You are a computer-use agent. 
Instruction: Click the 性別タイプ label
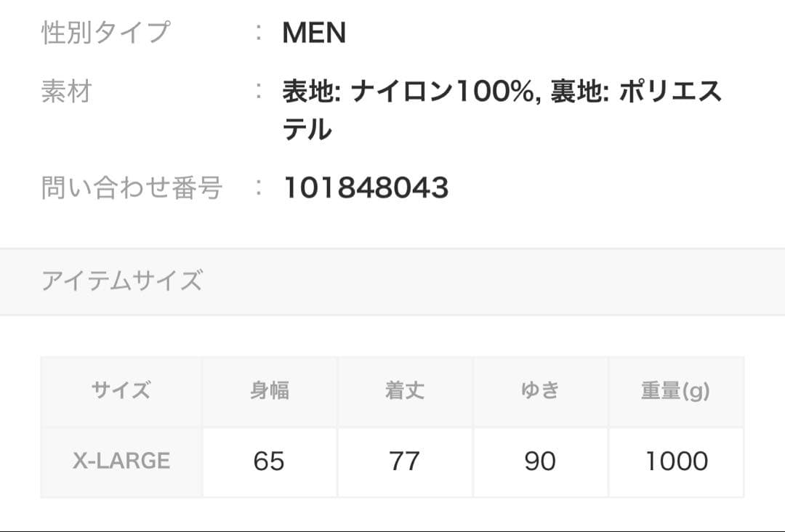(105, 33)
